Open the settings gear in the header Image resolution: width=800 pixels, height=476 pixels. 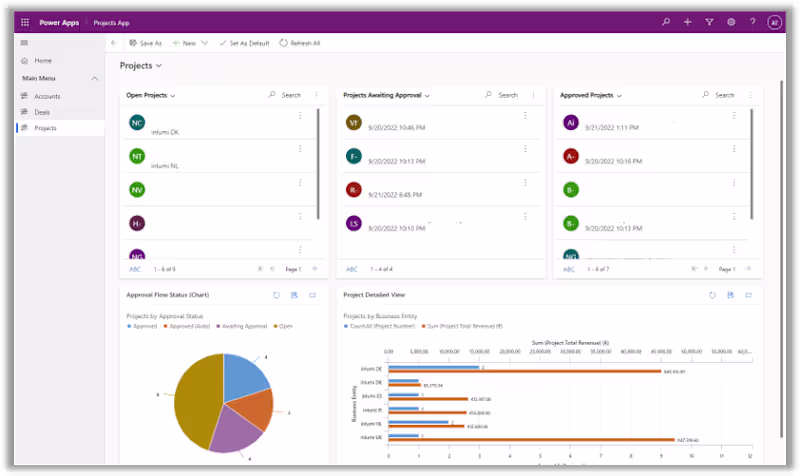(x=731, y=22)
